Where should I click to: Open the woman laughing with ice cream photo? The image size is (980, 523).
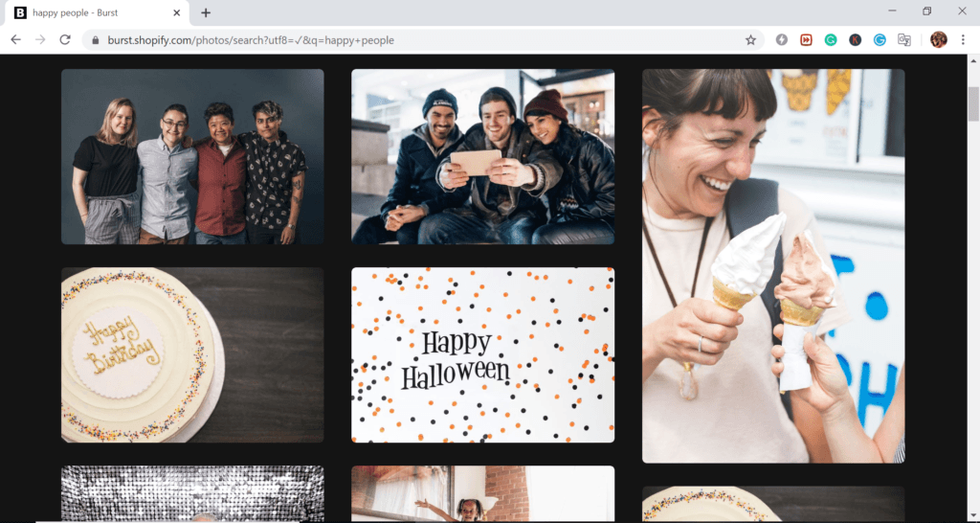point(773,266)
